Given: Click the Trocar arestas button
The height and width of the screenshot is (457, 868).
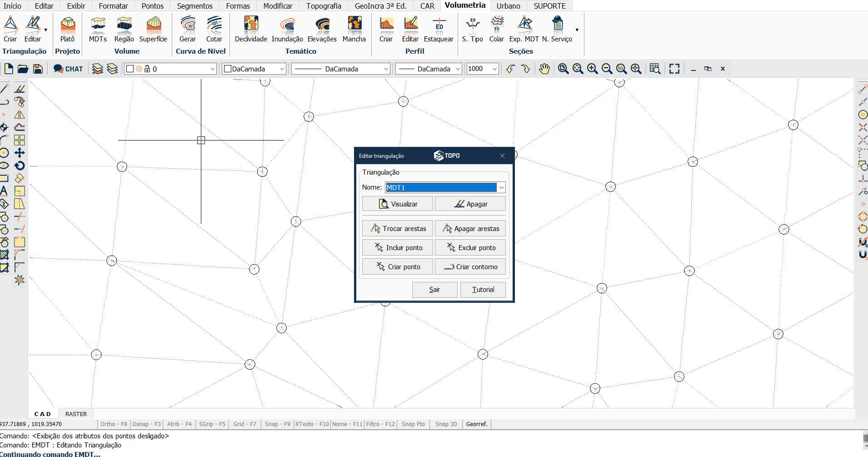Looking at the screenshot, I should pos(398,228).
